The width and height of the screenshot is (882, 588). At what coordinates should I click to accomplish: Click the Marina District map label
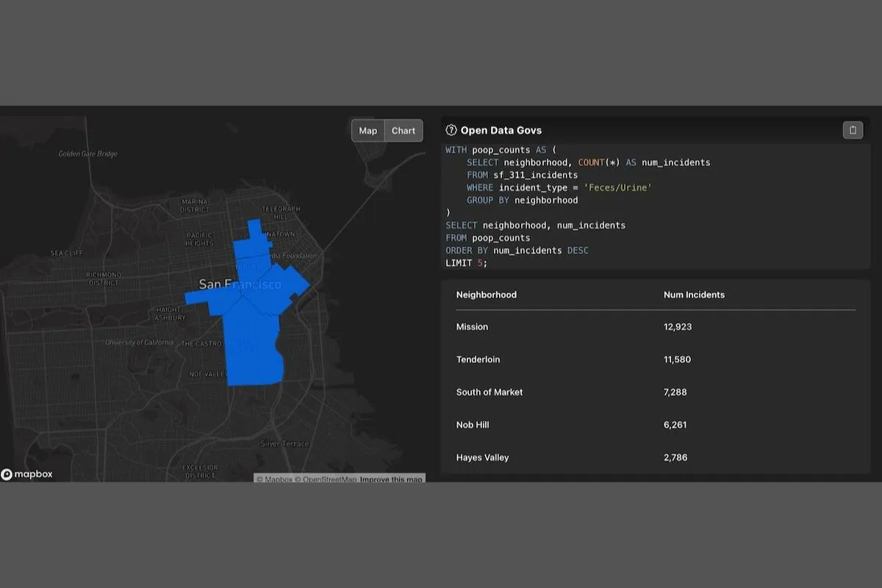pyautogui.click(x=195, y=205)
